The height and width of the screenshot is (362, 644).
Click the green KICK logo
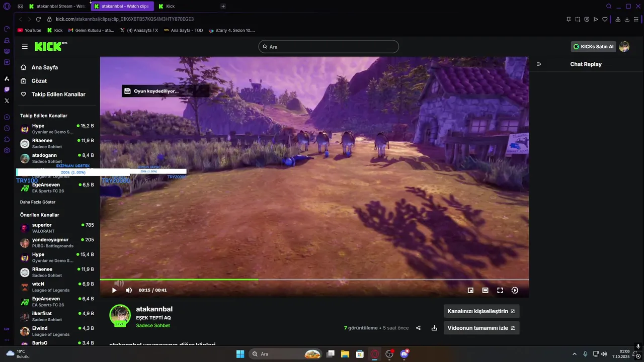pyautogui.click(x=51, y=46)
